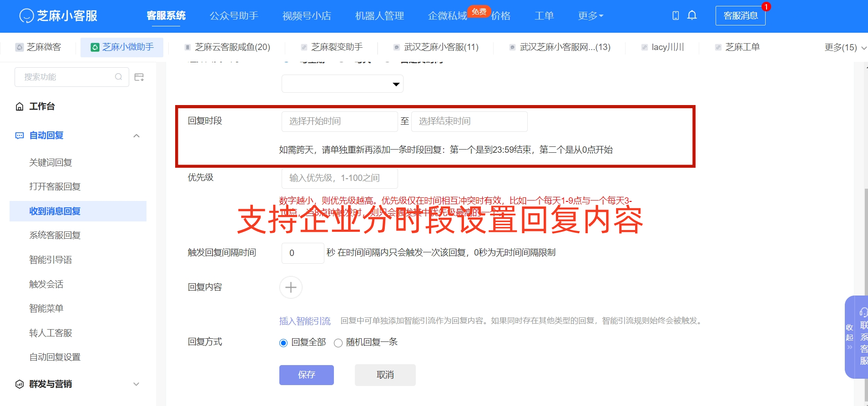This screenshot has height=406, width=868.
Task: Open 系统客服回复 in sidebar
Action: click(x=55, y=236)
